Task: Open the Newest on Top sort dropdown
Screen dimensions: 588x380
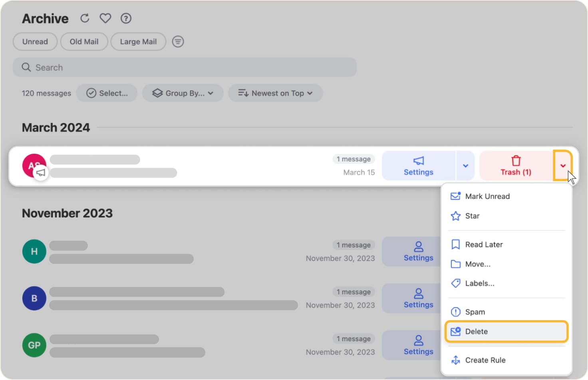Action: coord(275,93)
